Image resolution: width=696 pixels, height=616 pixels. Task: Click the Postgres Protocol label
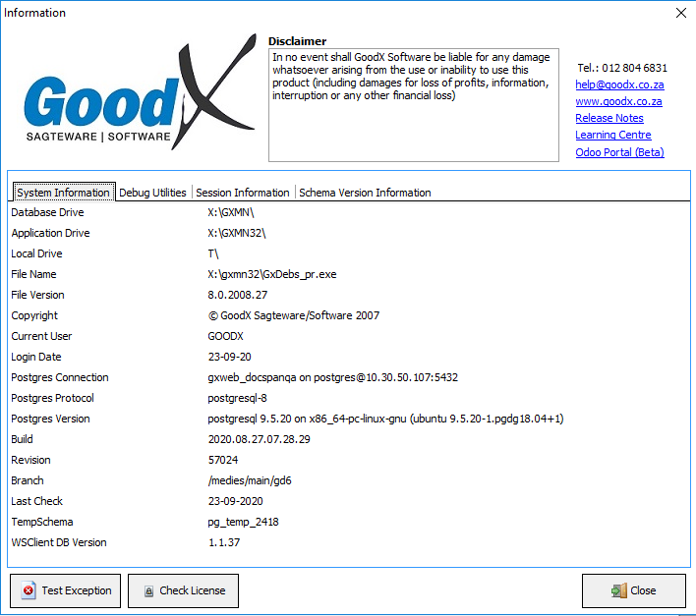coord(52,398)
